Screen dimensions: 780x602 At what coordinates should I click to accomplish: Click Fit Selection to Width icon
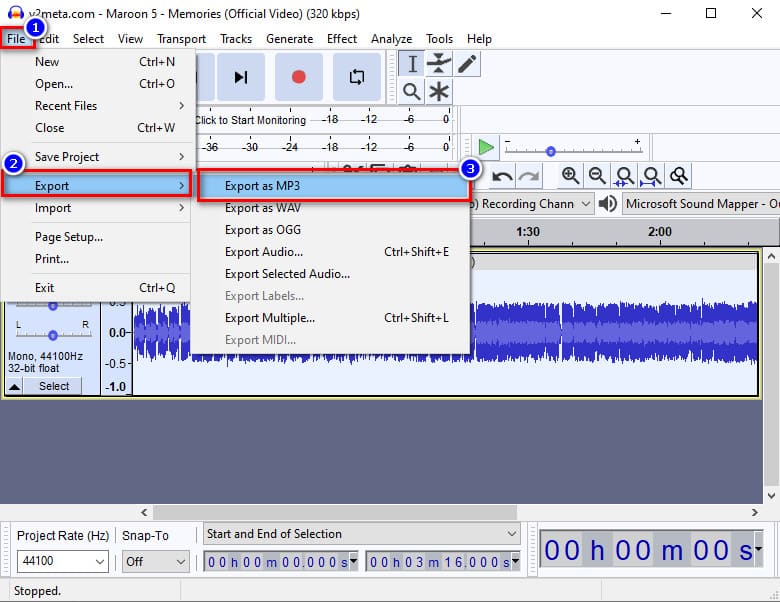624,176
